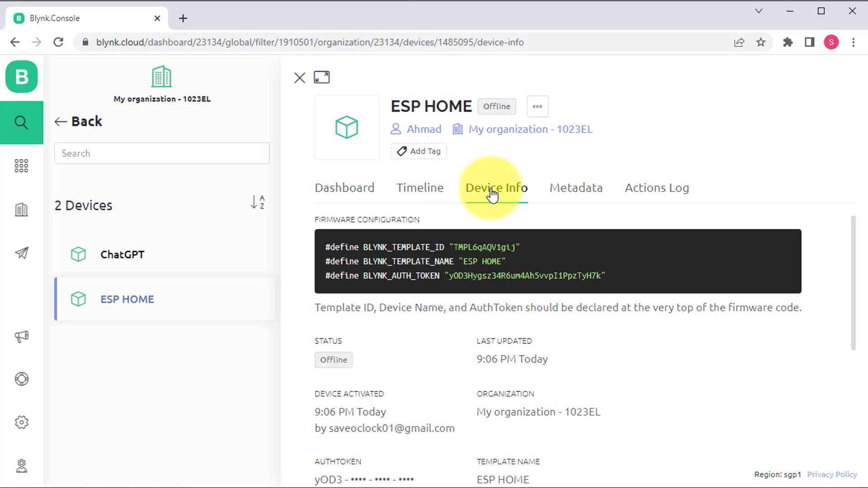Open the three-dot device actions menu

pos(537,107)
